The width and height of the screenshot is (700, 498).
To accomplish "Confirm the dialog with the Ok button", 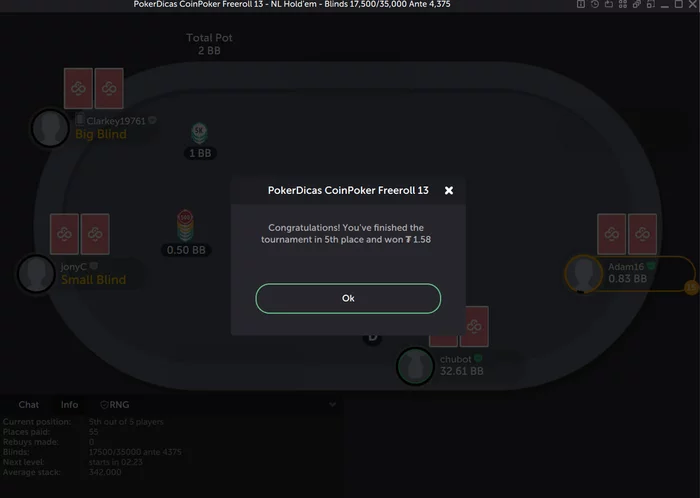I will pos(348,299).
